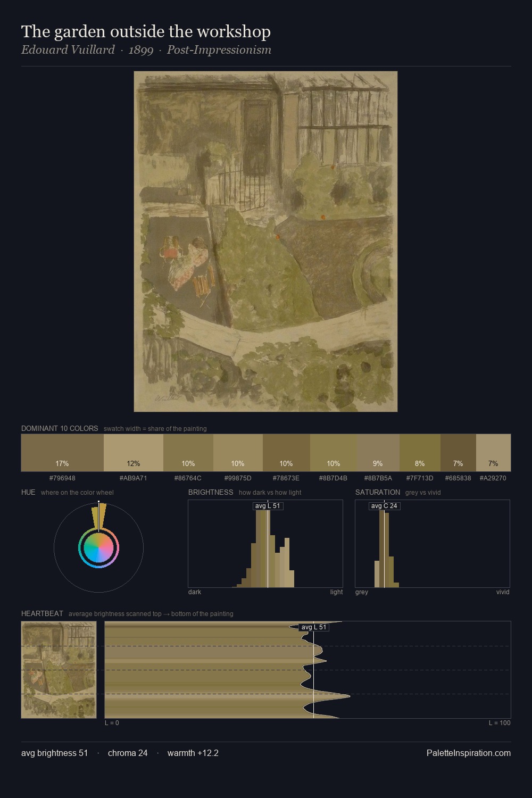The width and height of the screenshot is (532, 798).
Task: Click the artist line 'Edouard Vuillard · 1899'
Action: pos(87,50)
